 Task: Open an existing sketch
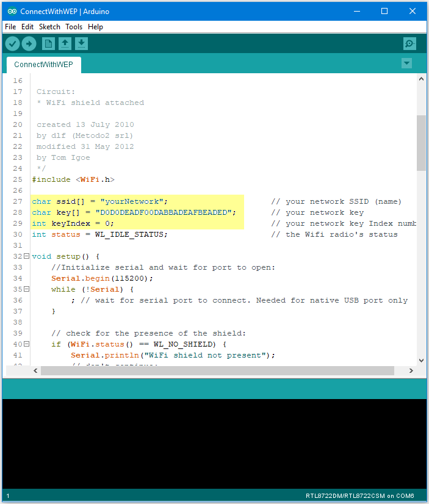click(65, 43)
